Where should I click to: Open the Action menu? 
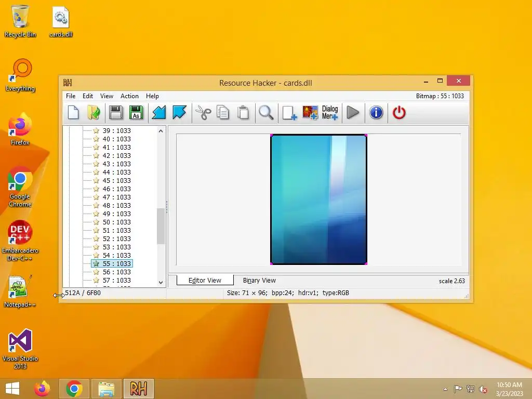[x=129, y=96]
